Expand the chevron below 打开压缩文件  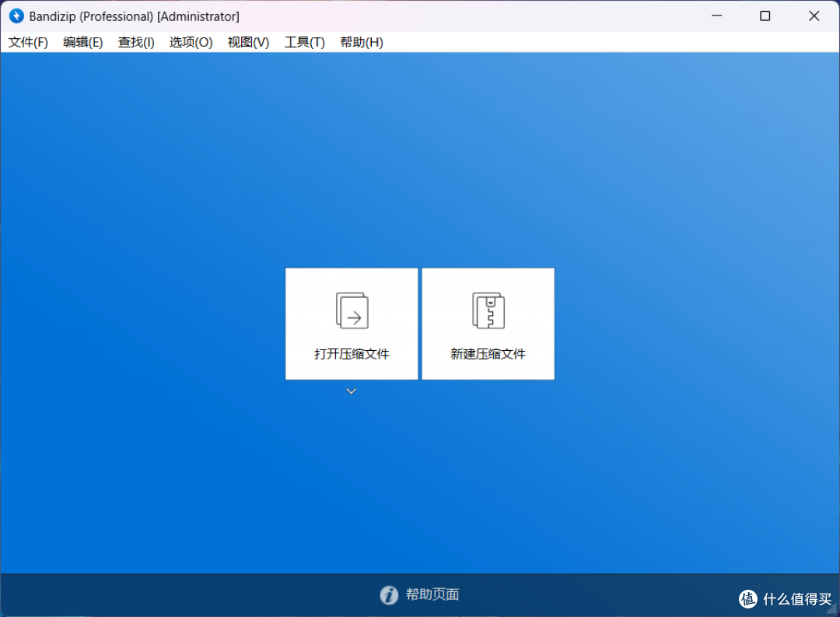pos(352,391)
